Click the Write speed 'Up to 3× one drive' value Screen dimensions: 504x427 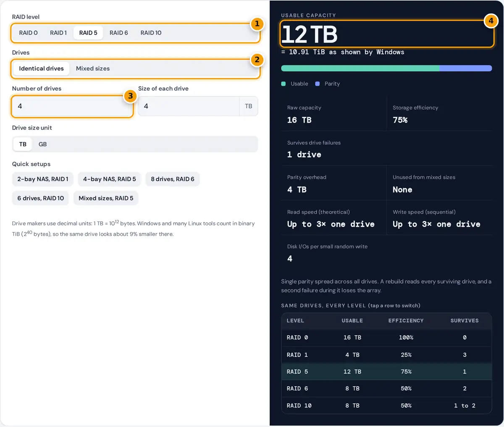[437, 224]
